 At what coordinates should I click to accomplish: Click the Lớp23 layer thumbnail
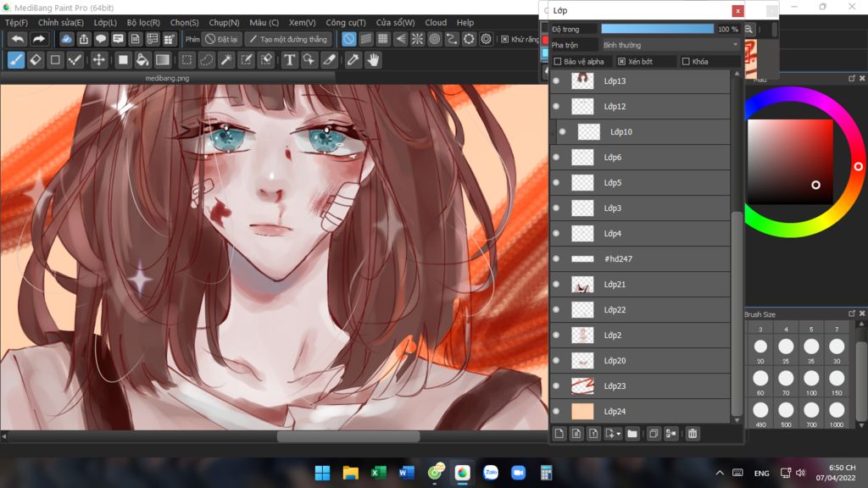pyautogui.click(x=582, y=386)
